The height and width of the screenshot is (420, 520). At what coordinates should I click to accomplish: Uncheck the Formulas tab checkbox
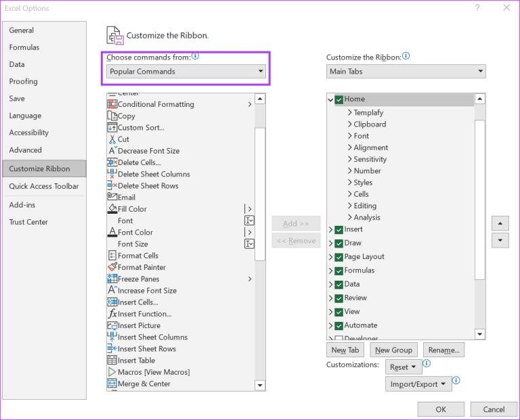pos(339,271)
